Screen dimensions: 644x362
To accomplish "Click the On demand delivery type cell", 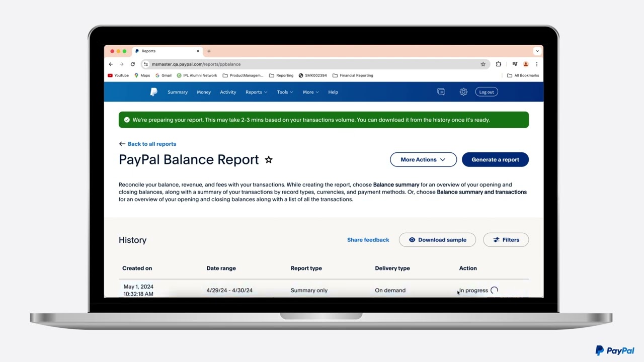I will pos(390,290).
